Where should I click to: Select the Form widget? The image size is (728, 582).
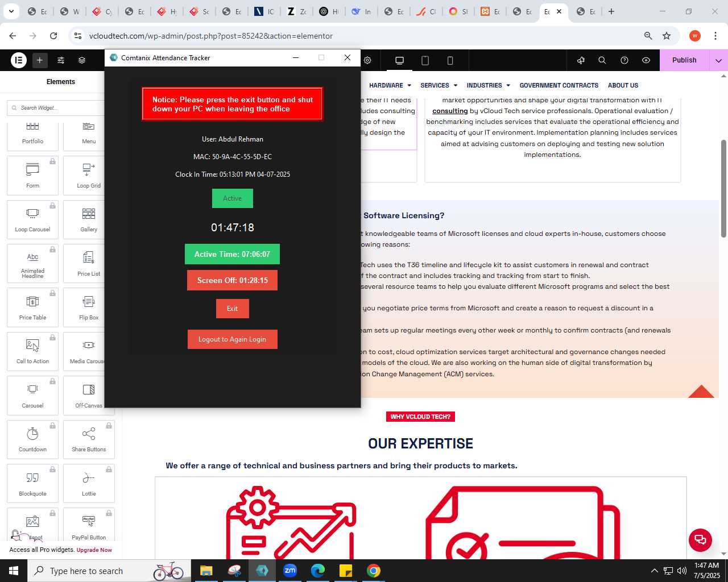tap(32, 176)
